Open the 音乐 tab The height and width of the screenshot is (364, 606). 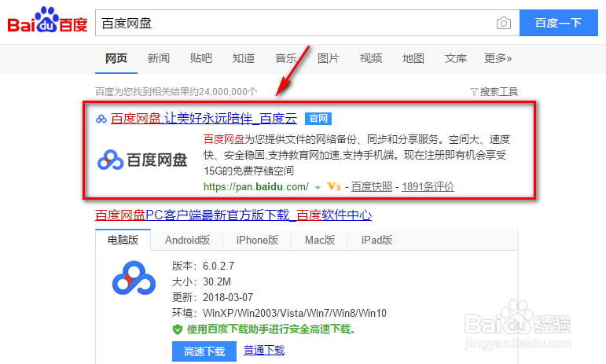pos(286,58)
